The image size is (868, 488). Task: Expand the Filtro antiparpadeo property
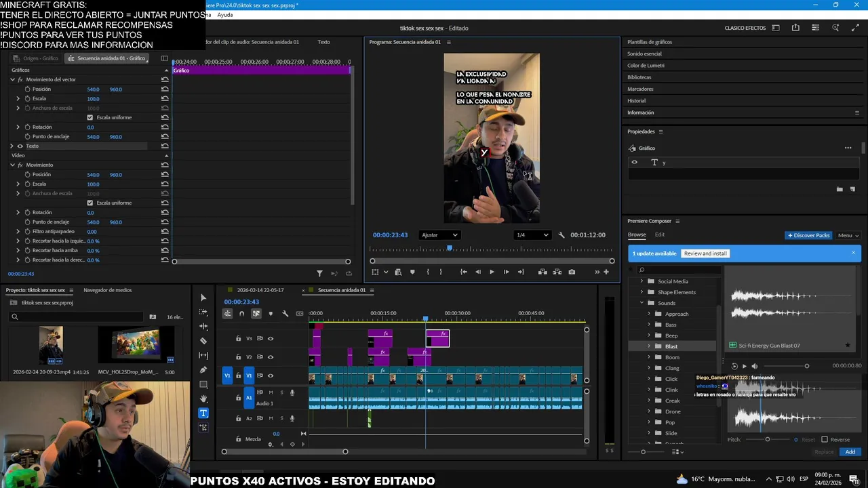18,231
